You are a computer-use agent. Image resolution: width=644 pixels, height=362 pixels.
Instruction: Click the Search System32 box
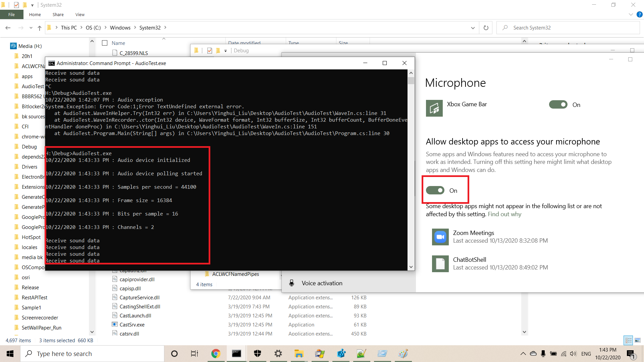(x=568, y=28)
